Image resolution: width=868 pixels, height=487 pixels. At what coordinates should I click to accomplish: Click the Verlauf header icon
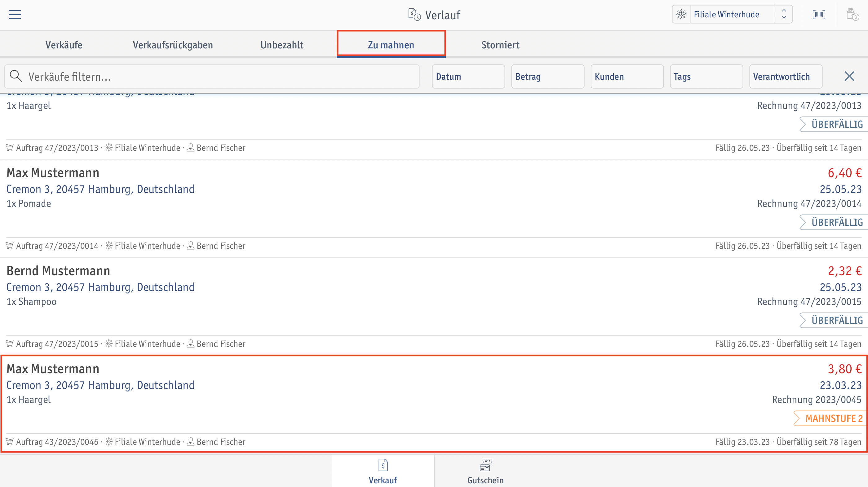(414, 15)
